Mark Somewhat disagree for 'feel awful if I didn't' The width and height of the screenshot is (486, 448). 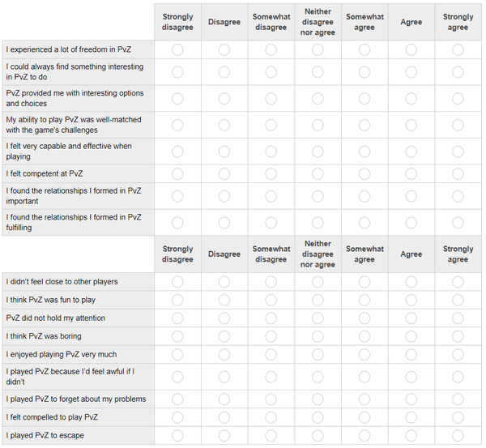point(271,377)
